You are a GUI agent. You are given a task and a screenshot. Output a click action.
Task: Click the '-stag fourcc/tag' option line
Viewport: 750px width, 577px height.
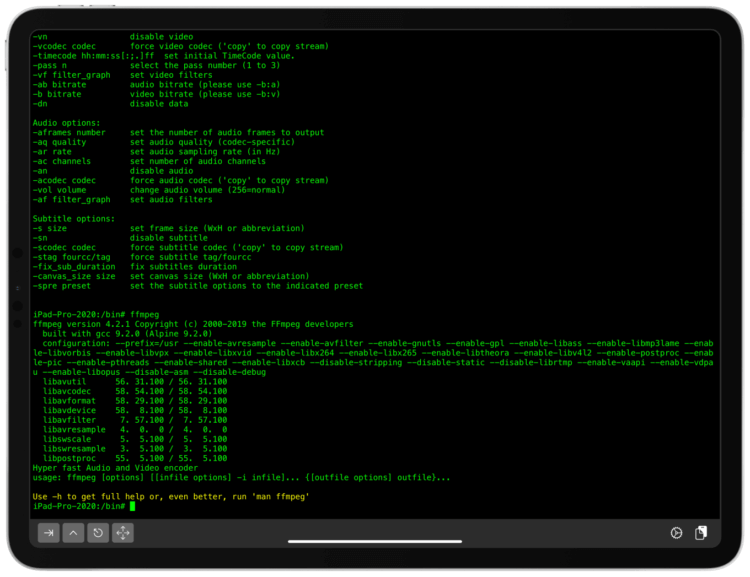click(x=142, y=256)
